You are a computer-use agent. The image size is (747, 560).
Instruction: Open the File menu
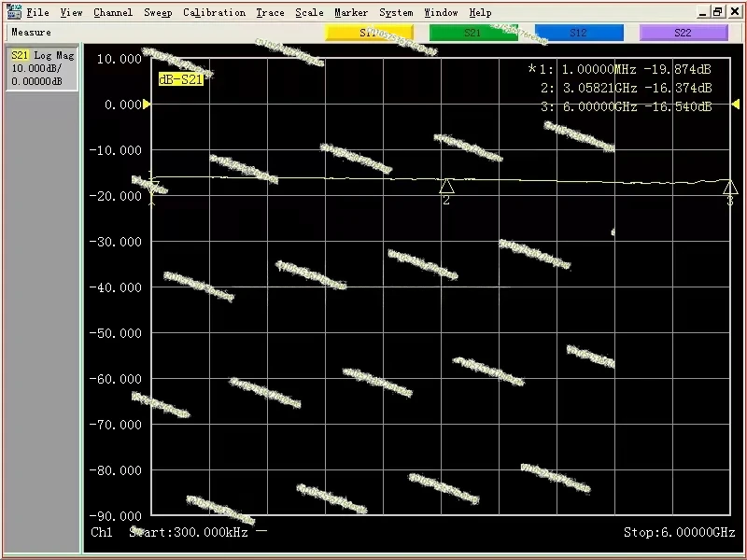pyautogui.click(x=37, y=13)
